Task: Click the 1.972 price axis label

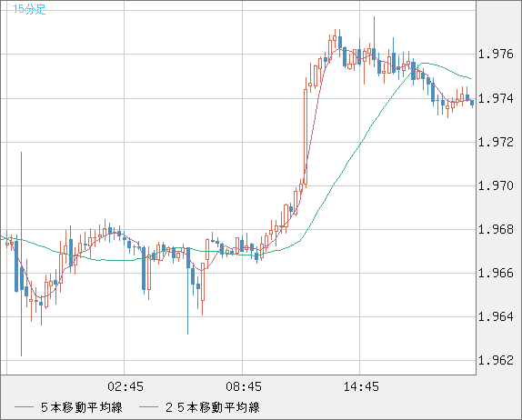Action: pos(496,142)
